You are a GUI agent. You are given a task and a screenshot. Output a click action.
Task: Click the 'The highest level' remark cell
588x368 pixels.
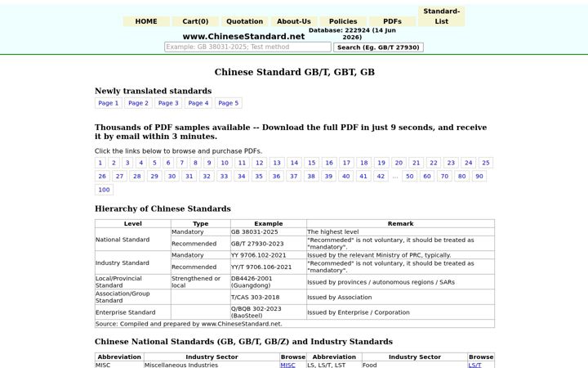400,231
